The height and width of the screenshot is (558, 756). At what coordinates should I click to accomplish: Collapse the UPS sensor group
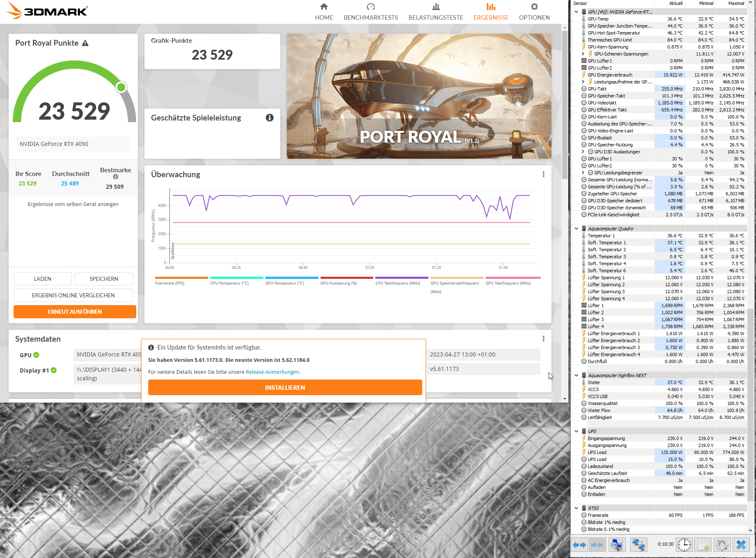[x=576, y=431]
